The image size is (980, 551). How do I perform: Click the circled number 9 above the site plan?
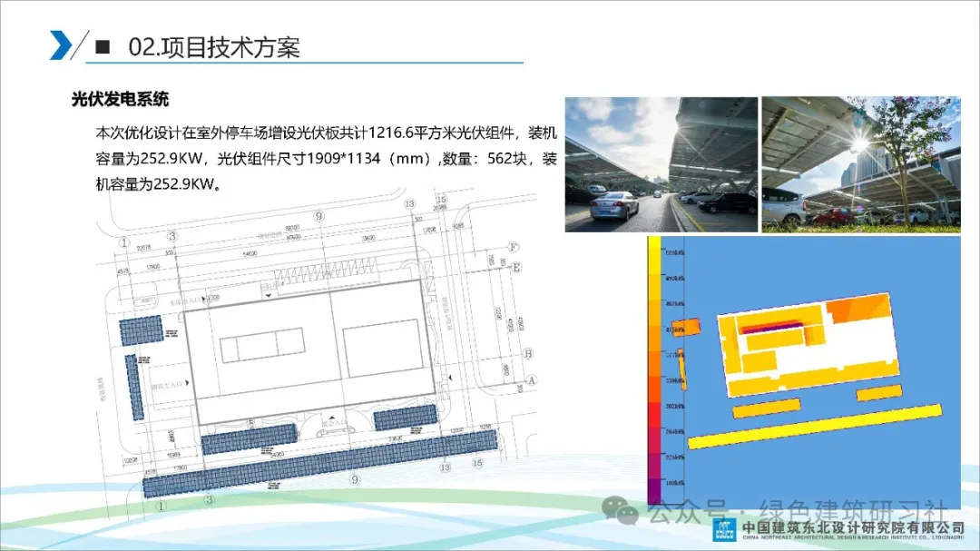pos(318,216)
